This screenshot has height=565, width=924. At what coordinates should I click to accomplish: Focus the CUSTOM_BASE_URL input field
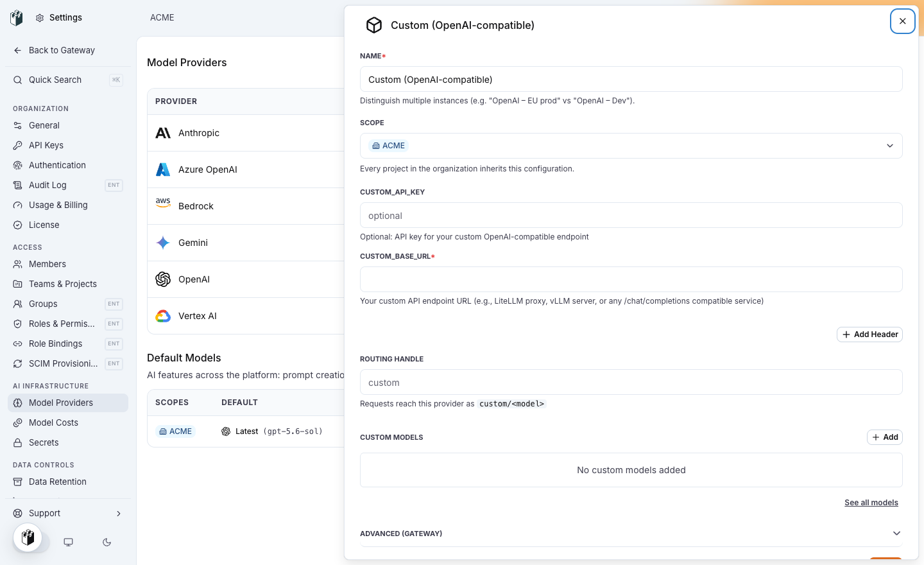click(631, 280)
